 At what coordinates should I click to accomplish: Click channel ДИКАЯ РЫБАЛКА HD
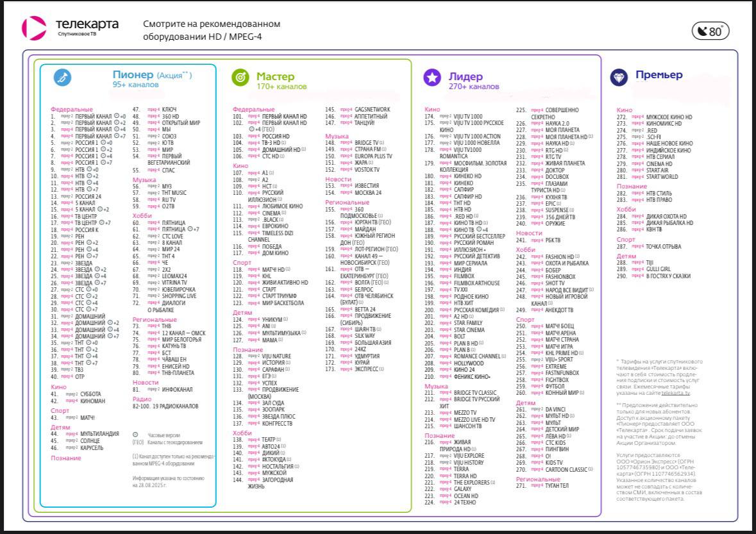point(669,223)
